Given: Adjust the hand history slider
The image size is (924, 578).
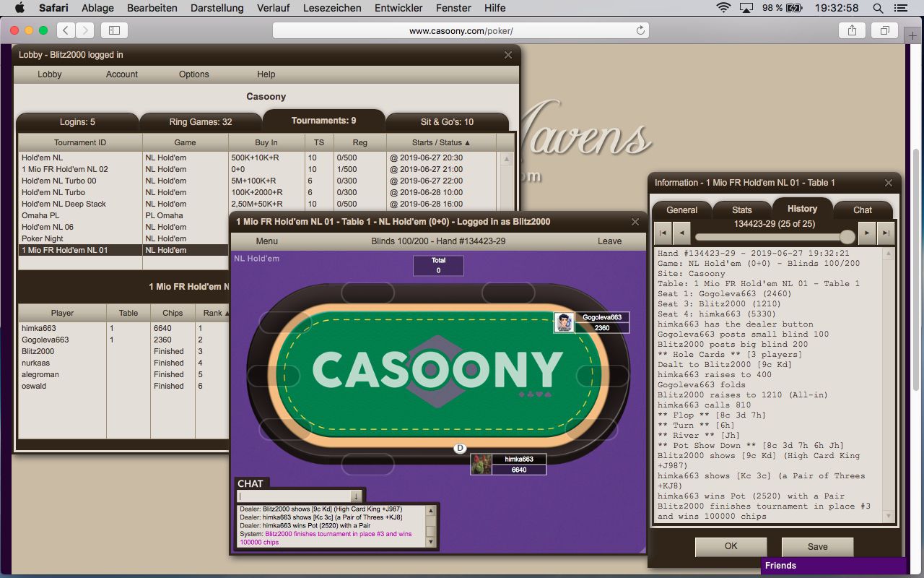Looking at the screenshot, I should point(847,237).
